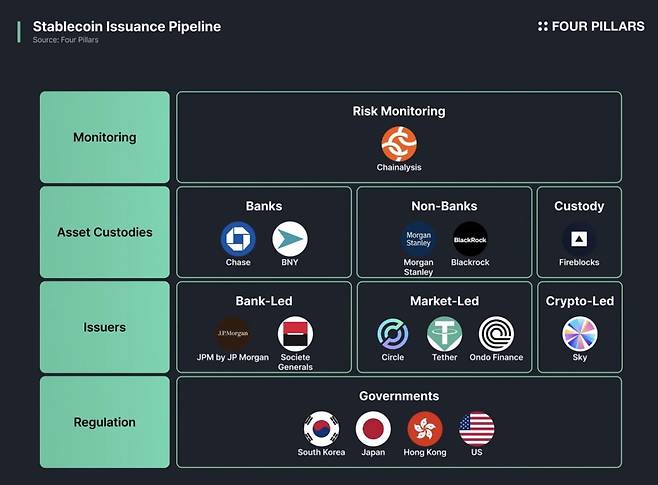
Task: Select the Morgan Stanley logo
Action: (x=418, y=240)
